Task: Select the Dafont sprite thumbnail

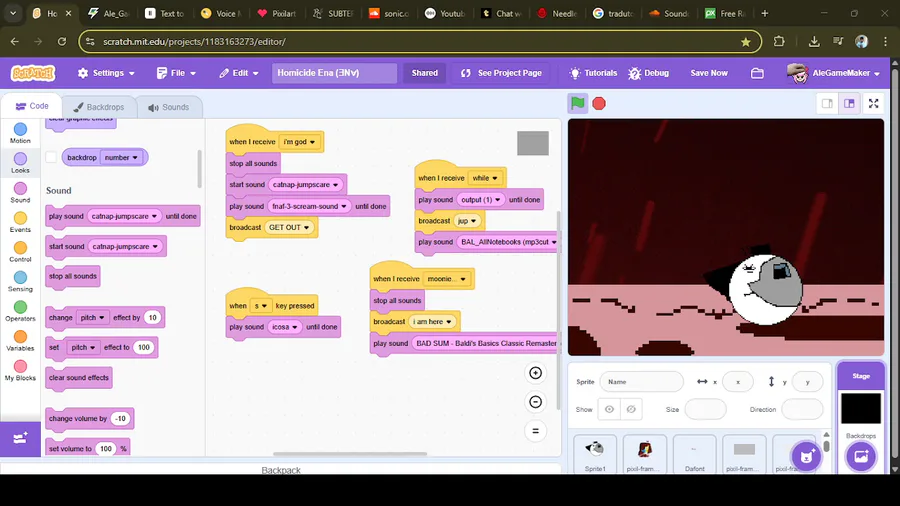Action: [695, 454]
